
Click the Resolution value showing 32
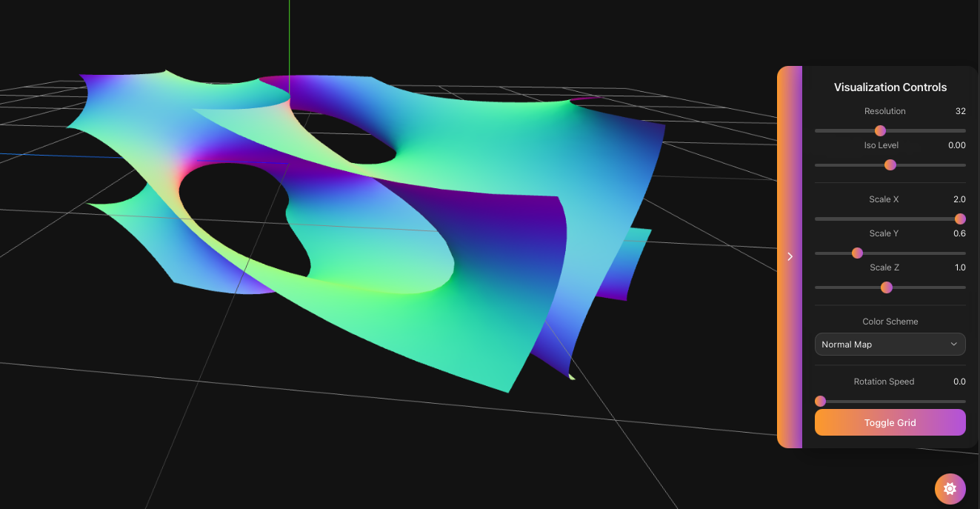click(x=961, y=111)
